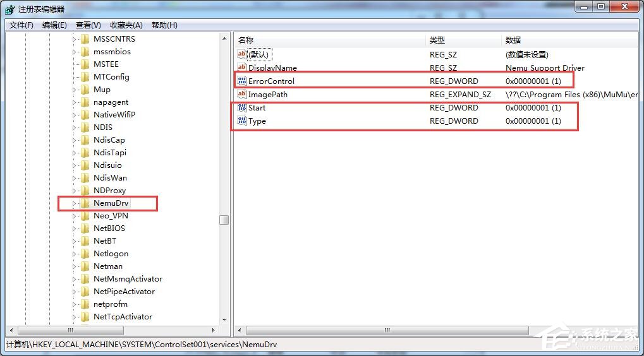The image size is (644, 356).
Task: Expand the mssmbios tree node
Action: click(75, 52)
